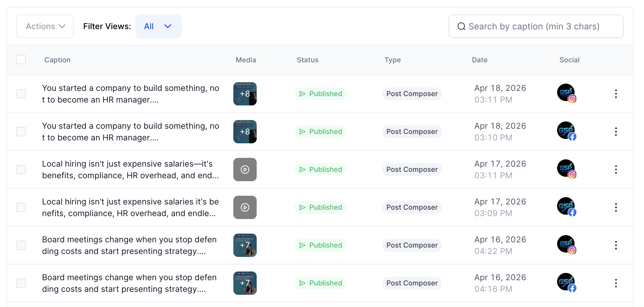Image resolution: width=644 pixels, height=307 pixels.
Task: Toggle the select-all checkbox in header
Action: click(x=21, y=59)
